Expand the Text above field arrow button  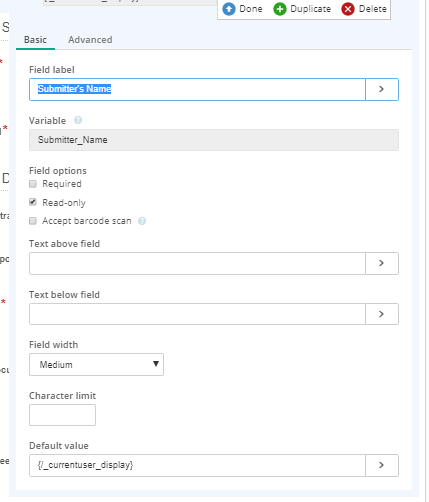382,263
